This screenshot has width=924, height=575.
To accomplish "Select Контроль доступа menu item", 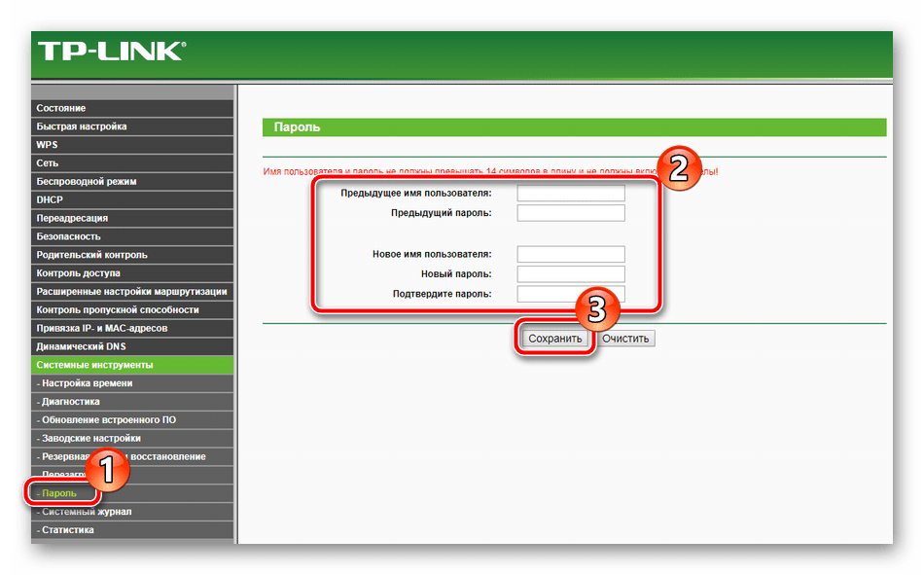I will tap(132, 273).
